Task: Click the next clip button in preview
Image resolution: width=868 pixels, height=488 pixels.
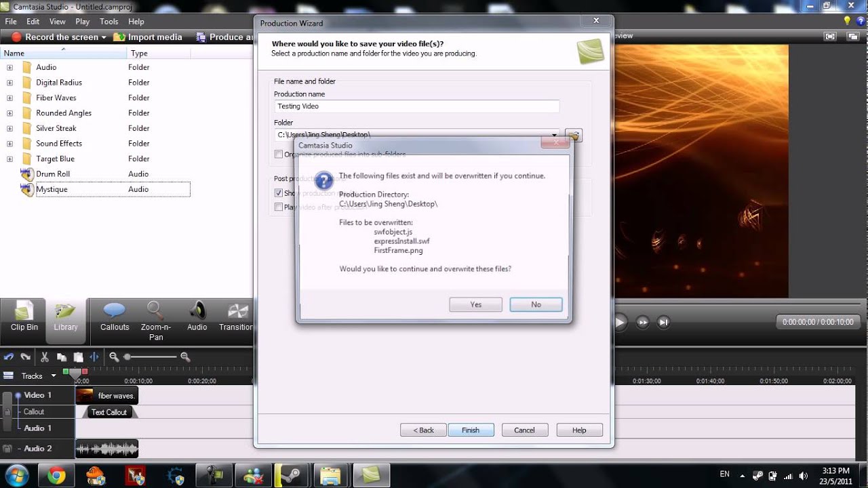Action: [x=642, y=323]
